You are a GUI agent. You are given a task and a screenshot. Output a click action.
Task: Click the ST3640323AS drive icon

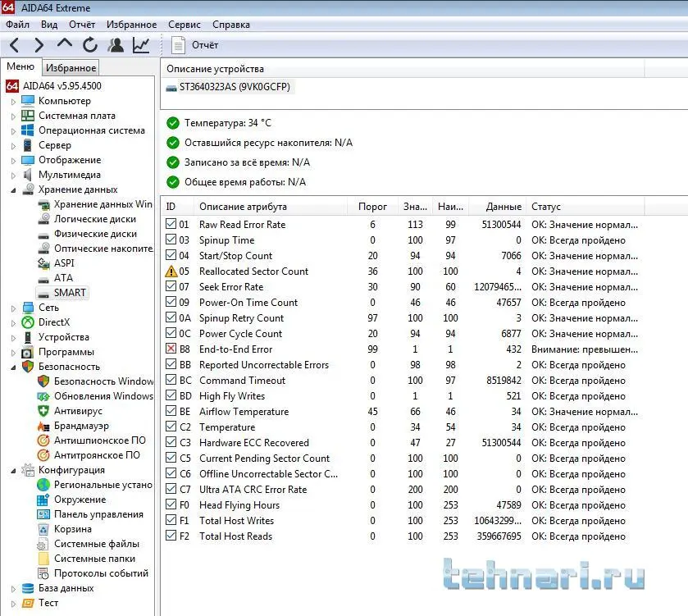click(x=171, y=88)
